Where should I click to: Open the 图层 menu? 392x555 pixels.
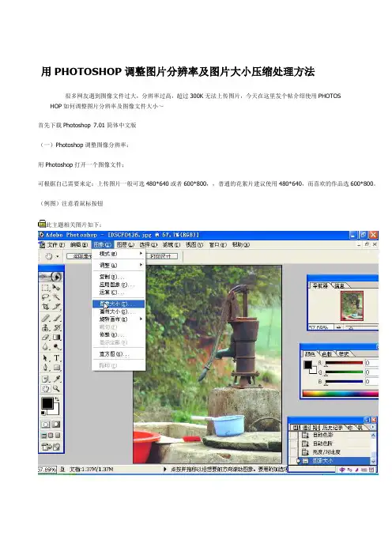[125, 244]
